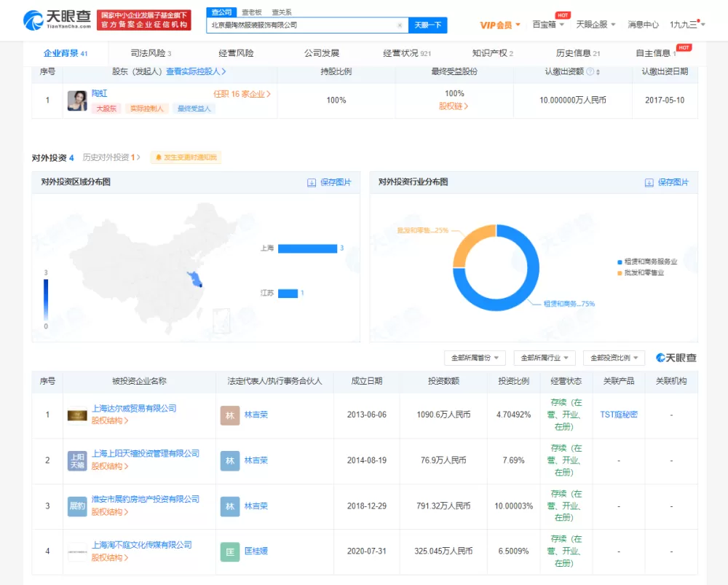Switch to the 企业背景 tab
728x585 pixels.
[x=65, y=53]
